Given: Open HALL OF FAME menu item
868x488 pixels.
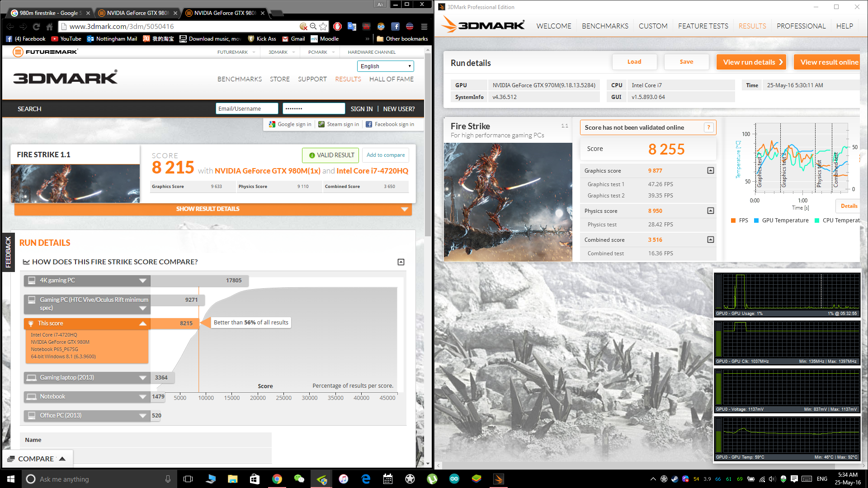Looking at the screenshot, I should coord(392,79).
